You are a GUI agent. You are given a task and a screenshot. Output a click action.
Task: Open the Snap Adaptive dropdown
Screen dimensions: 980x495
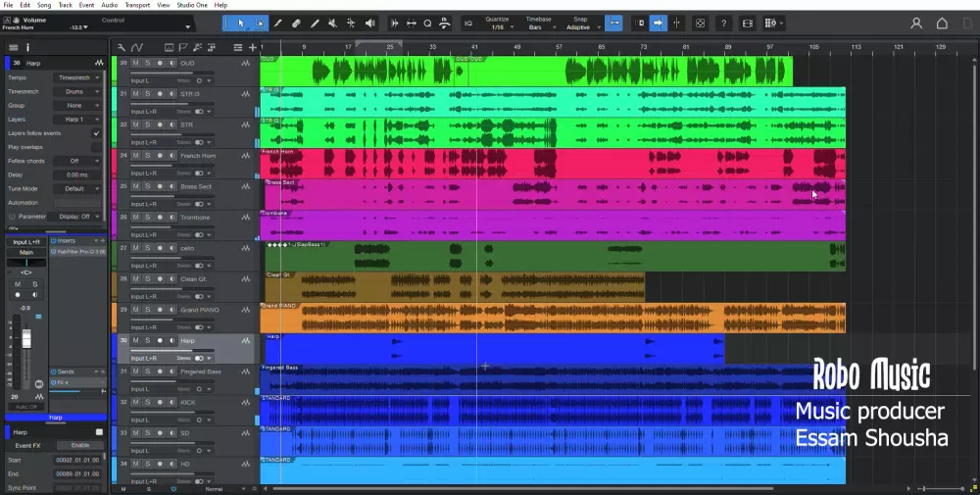point(581,24)
